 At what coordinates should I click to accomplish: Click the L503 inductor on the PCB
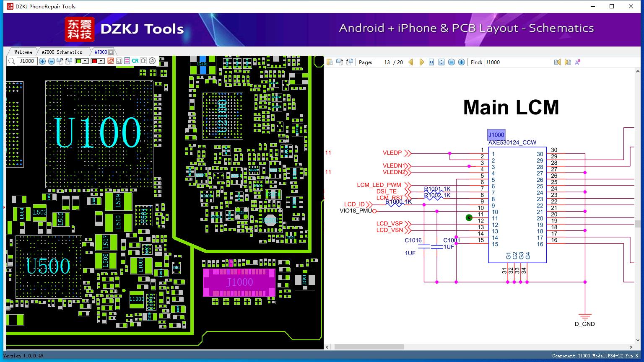40,212
